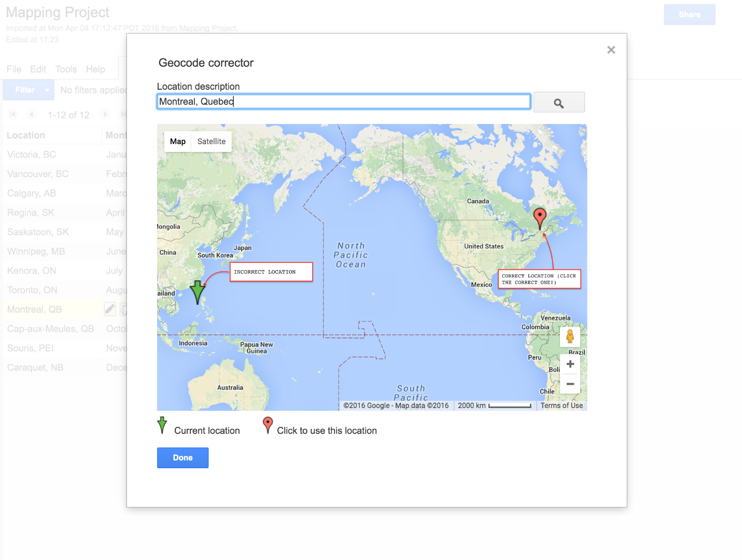
Task: Switch the map to Satellite view
Action: pyautogui.click(x=211, y=141)
